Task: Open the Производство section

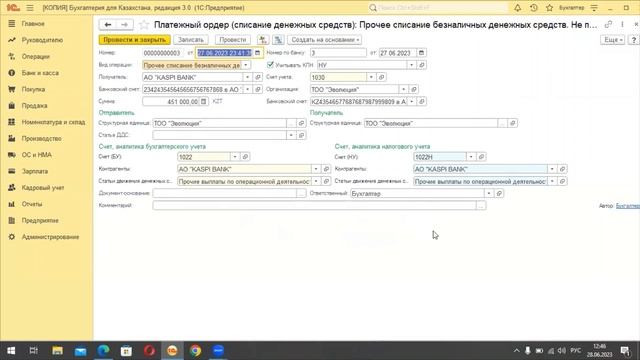Action: pos(41,138)
